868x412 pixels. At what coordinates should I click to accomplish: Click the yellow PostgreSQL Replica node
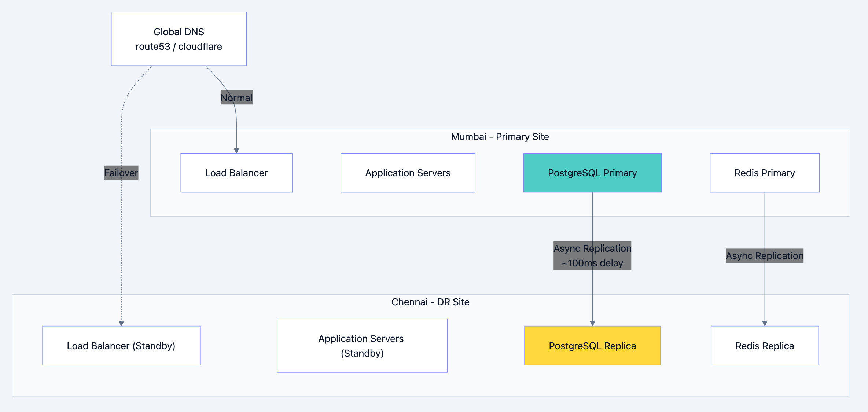tap(592, 345)
